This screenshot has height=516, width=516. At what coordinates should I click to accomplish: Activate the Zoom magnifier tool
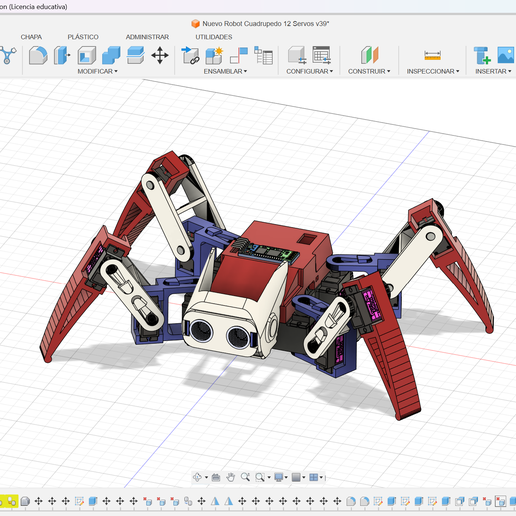(x=245, y=477)
